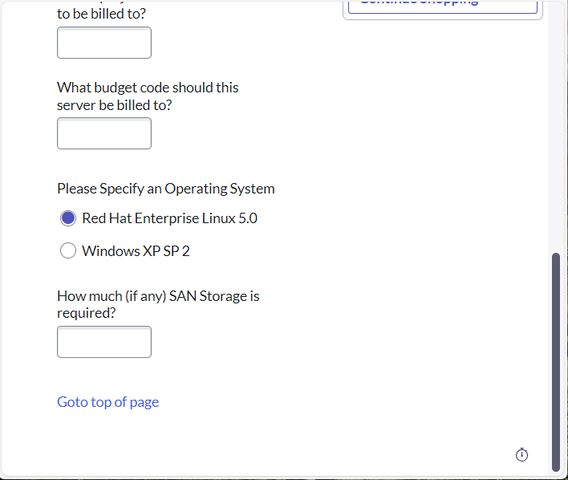Select the Windows XP SP 2 radio button
Image resolution: width=568 pixels, height=480 pixels.
(68, 251)
